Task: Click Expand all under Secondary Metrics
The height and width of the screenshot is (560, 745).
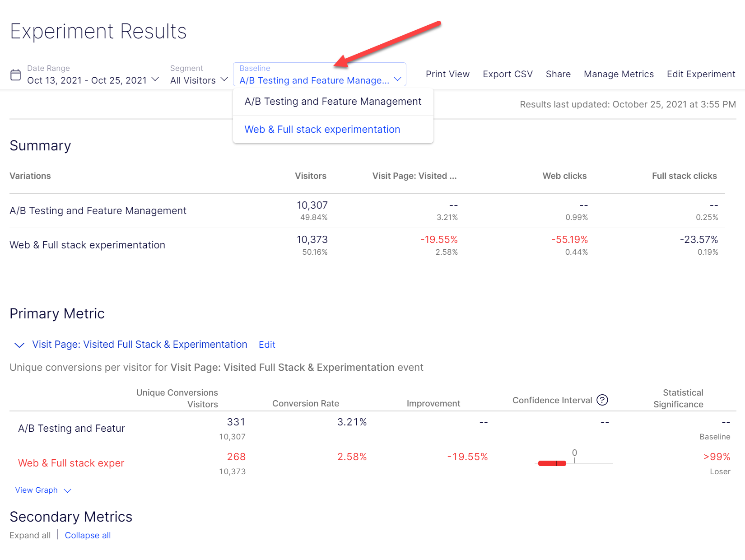Action: 30,535
